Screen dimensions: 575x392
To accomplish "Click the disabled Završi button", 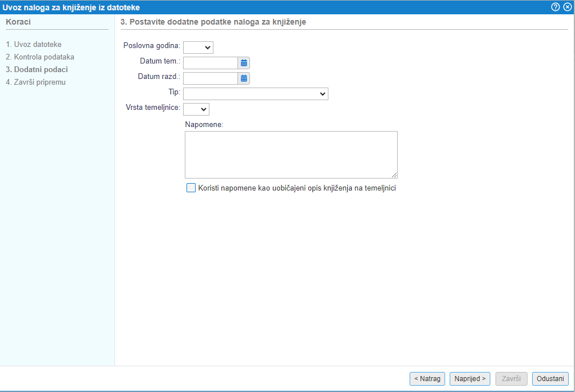I will point(511,379).
